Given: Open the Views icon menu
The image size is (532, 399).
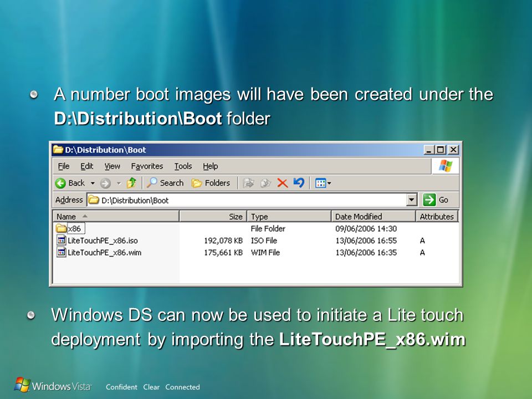Looking at the screenshot, I should tap(320, 183).
